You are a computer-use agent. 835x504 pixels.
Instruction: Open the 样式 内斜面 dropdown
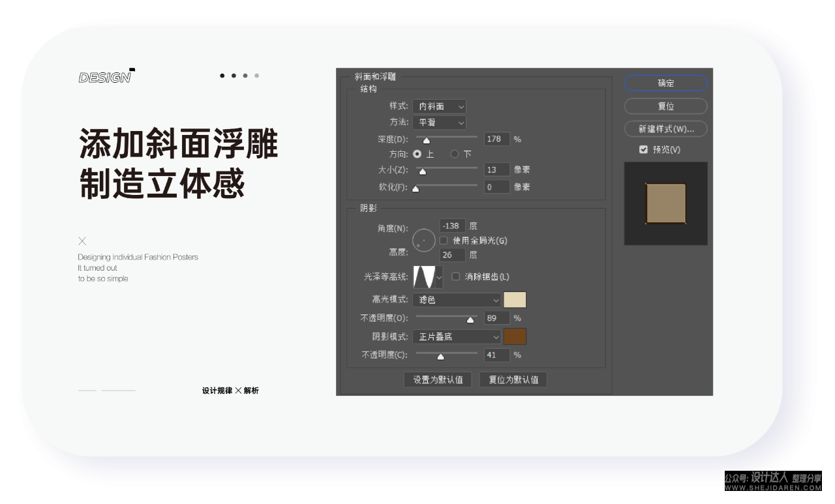pos(440,106)
